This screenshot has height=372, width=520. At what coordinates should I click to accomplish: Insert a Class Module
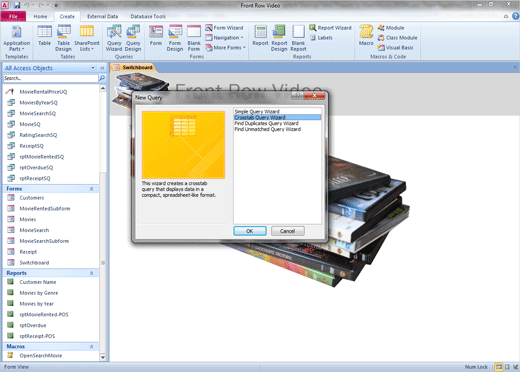click(397, 38)
